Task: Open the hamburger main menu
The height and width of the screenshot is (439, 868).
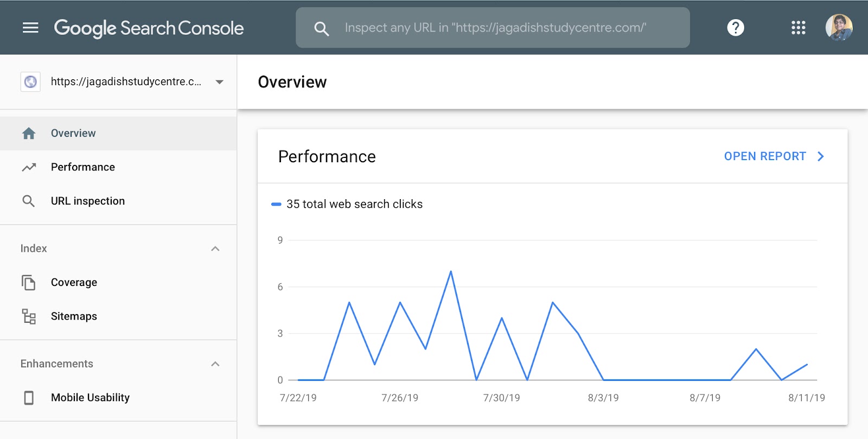Action: tap(30, 28)
